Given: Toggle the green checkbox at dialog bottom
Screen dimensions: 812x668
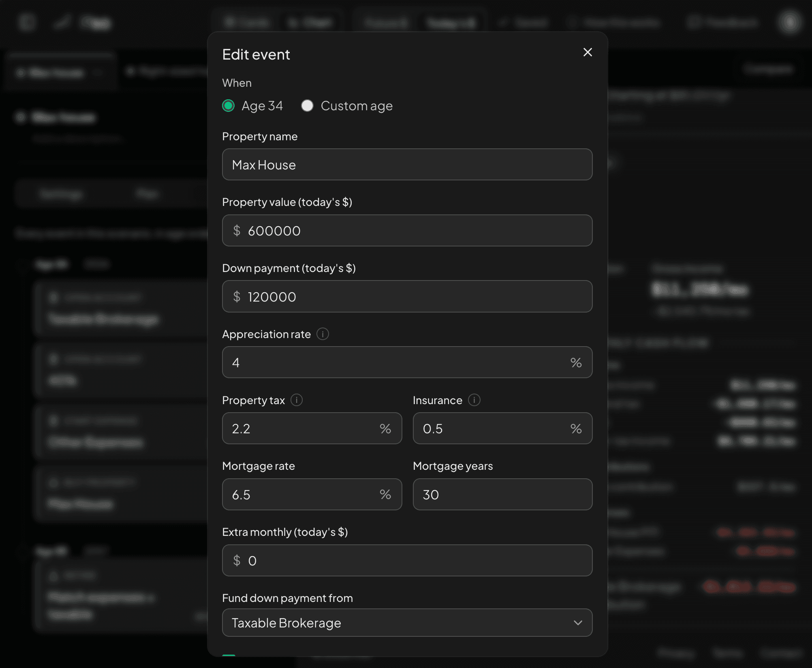Looking at the screenshot, I should [x=229, y=655].
